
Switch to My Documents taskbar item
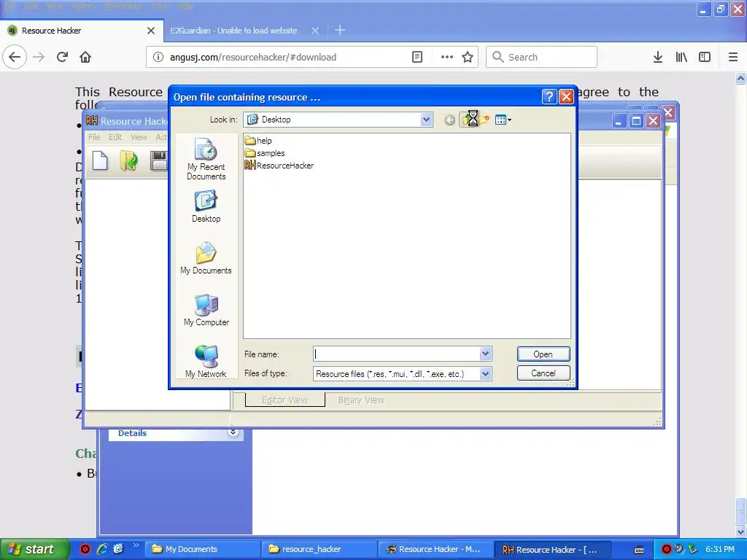point(203,549)
